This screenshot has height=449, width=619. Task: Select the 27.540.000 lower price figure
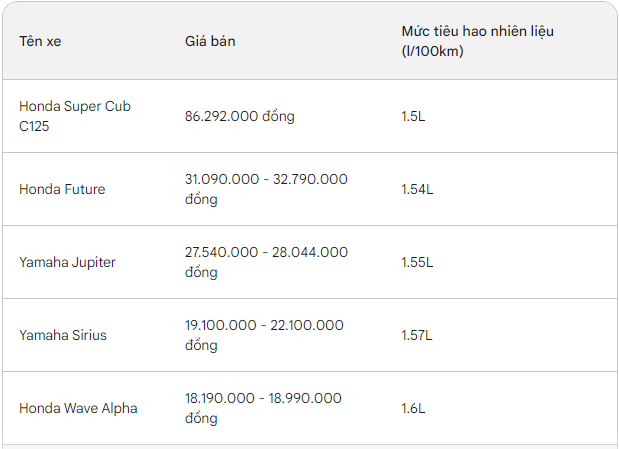(219, 252)
